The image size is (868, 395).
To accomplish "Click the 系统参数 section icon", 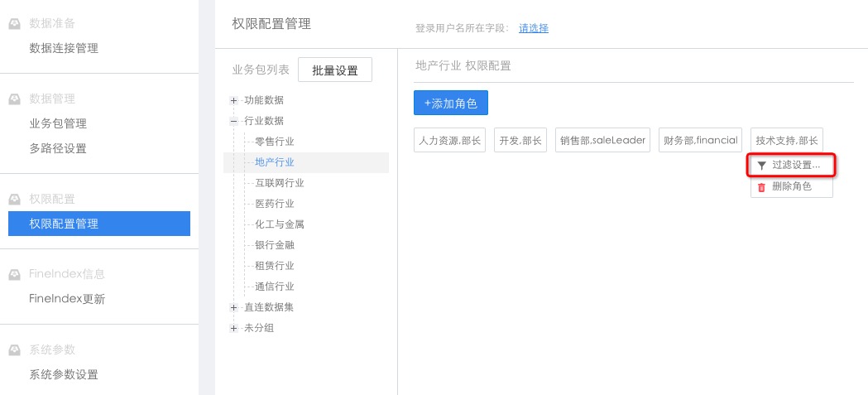I will coord(15,349).
